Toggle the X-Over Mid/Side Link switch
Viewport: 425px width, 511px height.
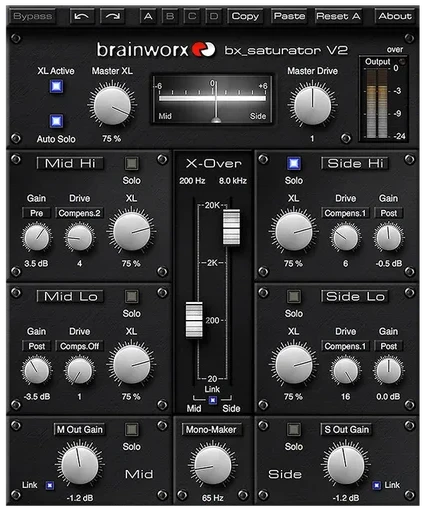212,400
